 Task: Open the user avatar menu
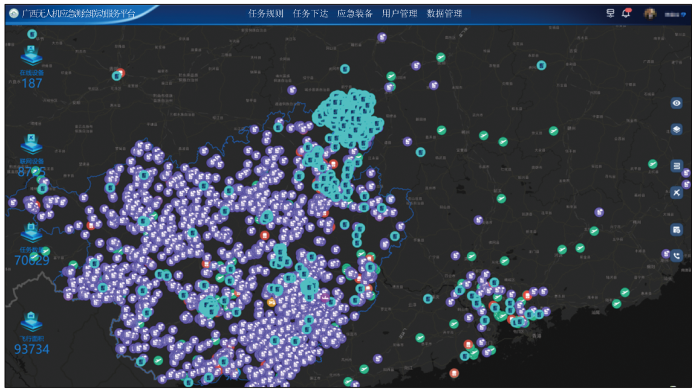point(650,13)
